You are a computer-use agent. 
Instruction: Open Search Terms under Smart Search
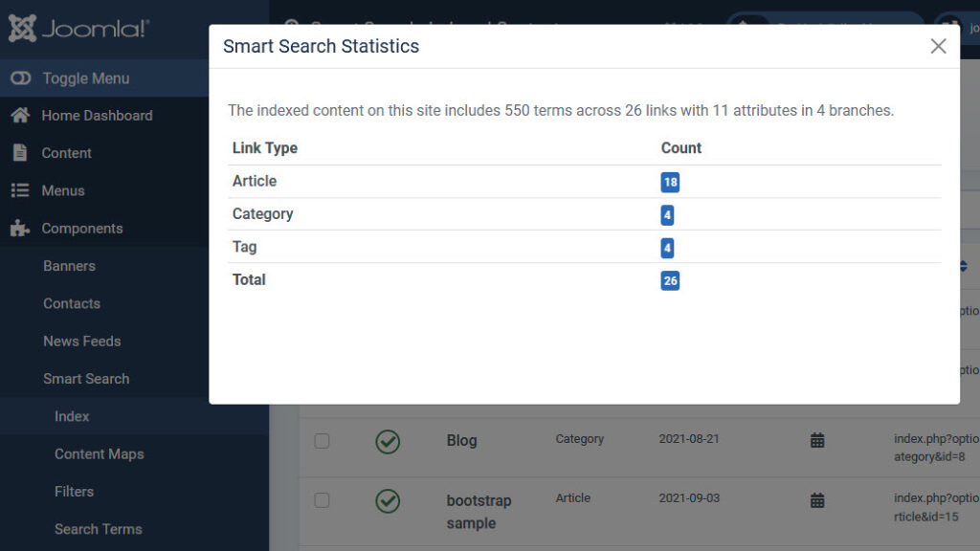click(98, 529)
